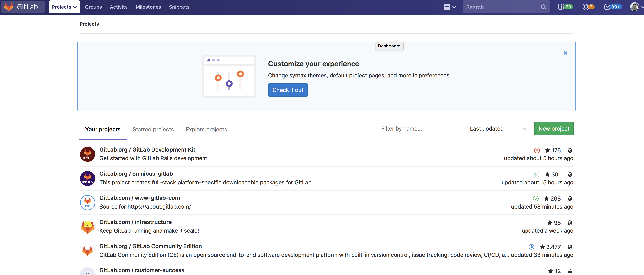View passed pipeline status for omnibus-gitlab

536,174
